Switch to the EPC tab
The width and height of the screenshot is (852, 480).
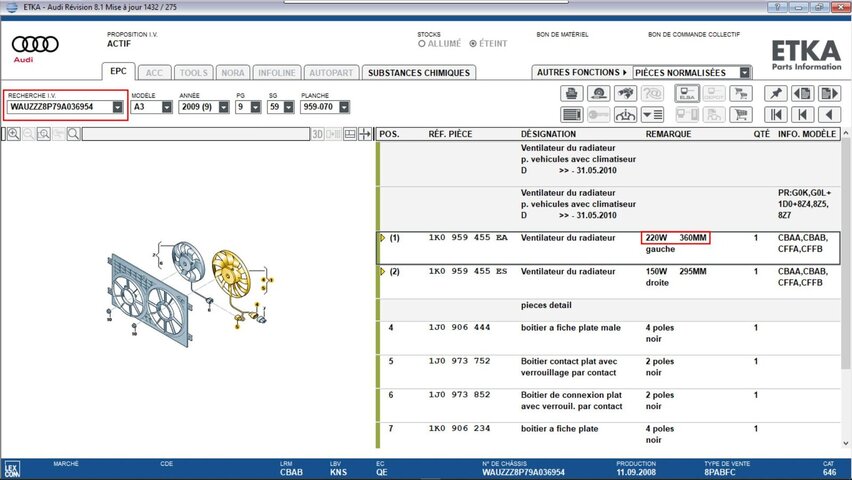[x=118, y=71]
